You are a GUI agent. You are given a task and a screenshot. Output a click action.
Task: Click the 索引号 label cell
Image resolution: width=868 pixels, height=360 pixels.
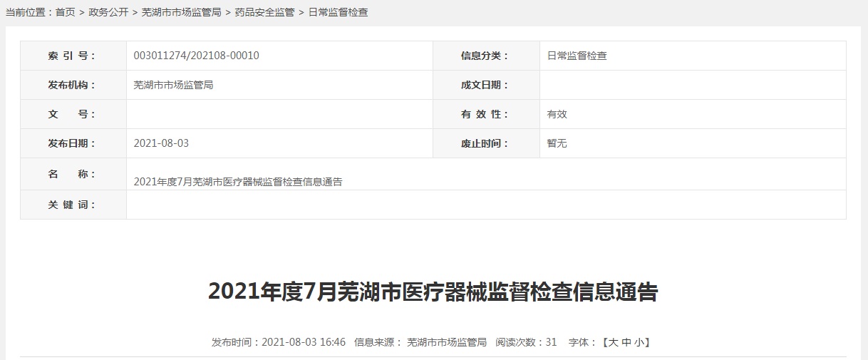click(73, 56)
